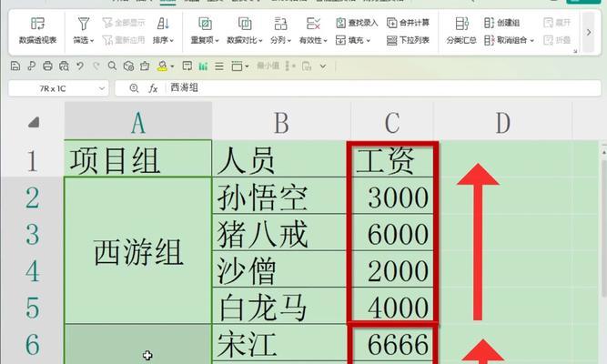Select column C header
607x364 pixels.
point(392,122)
